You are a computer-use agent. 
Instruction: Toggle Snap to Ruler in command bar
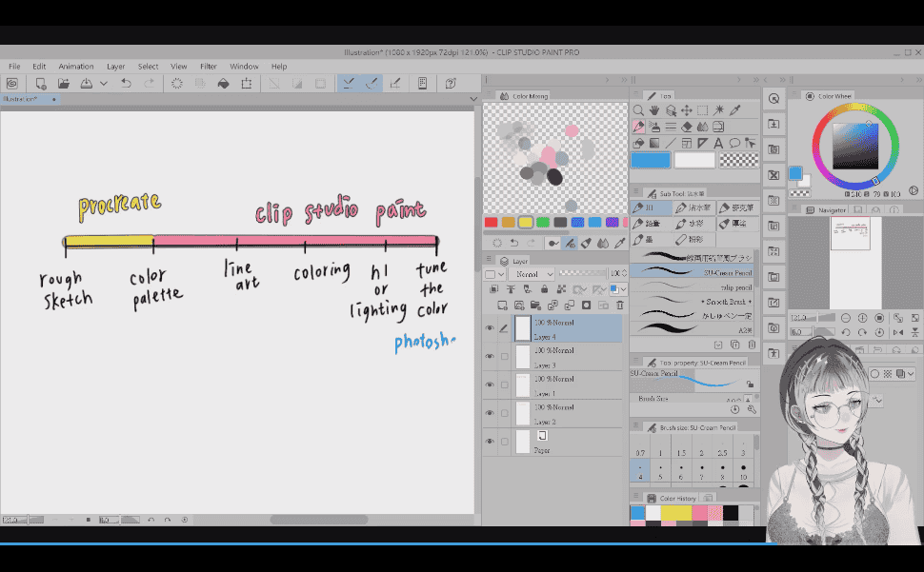pos(349,84)
